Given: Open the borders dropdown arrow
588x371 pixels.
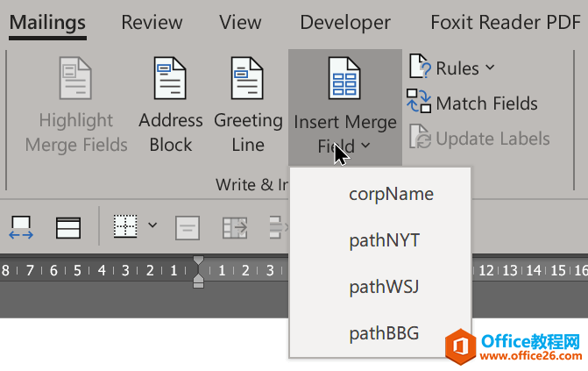Looking at the screenshot, I should click(152, 226).
